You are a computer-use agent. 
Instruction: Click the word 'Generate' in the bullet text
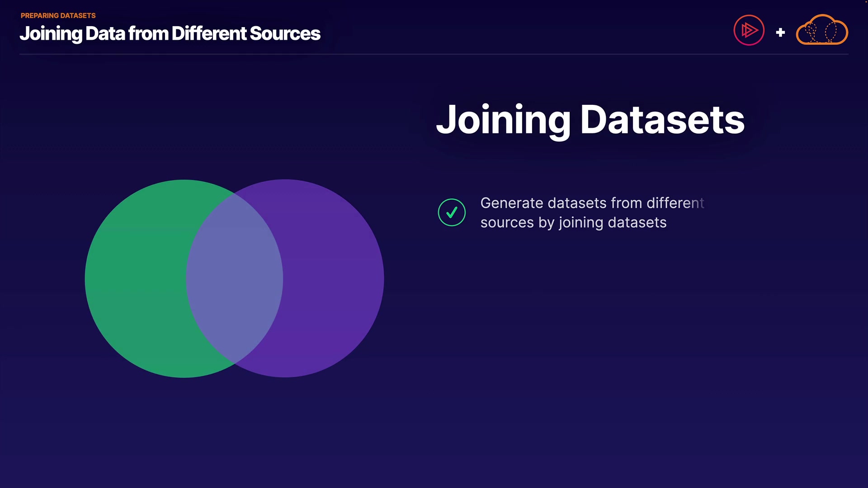pos(511,203)
